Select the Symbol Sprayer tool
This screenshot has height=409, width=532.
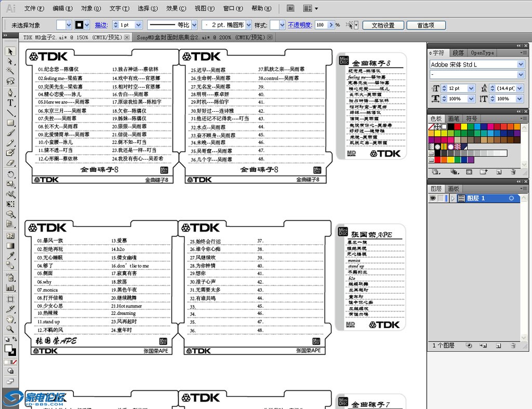pos(10,278)
